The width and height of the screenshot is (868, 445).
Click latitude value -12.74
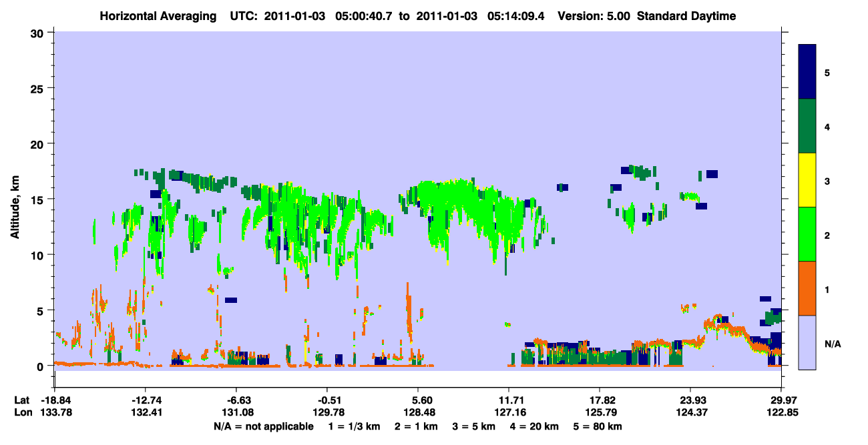click(146, 400)
